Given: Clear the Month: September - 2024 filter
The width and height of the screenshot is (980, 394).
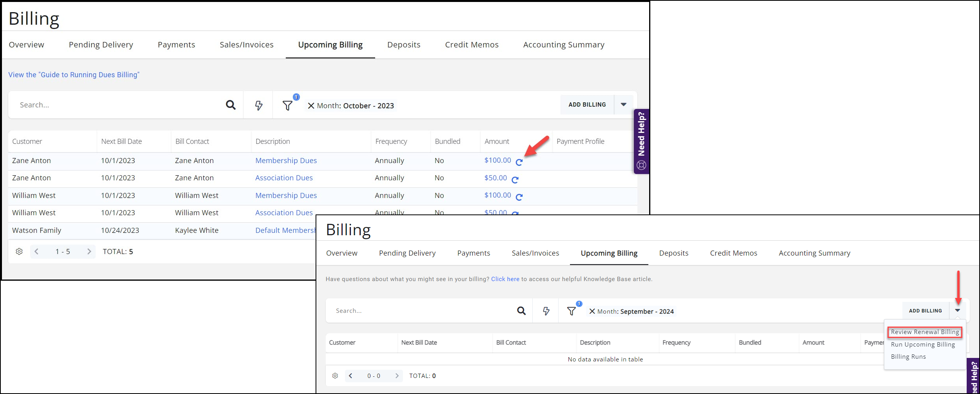Looking at the screenshot, I should tap(592, 311).
